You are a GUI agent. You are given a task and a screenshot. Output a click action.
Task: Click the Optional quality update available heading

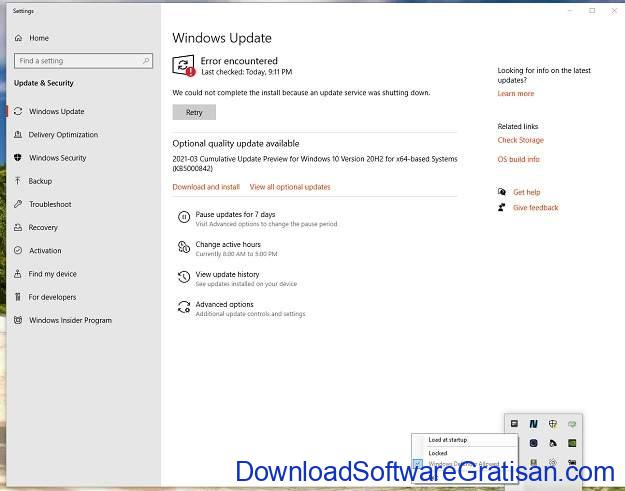(236, 143)
